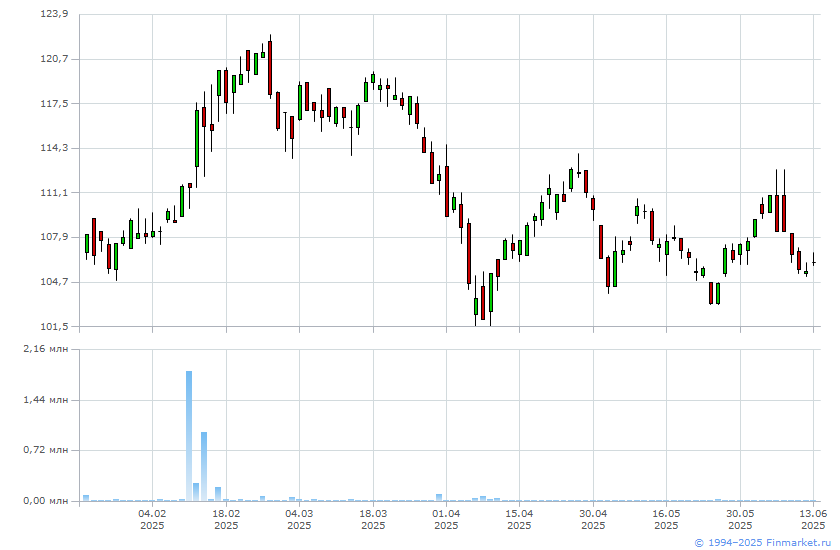Click the 30.05 2025 date label
This screenshot has height=550, width=840.
pos(740,519)
